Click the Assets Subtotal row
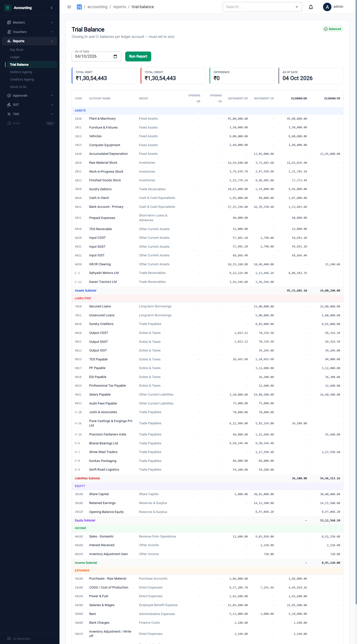The image size is (357, 644). pos(207,291)
